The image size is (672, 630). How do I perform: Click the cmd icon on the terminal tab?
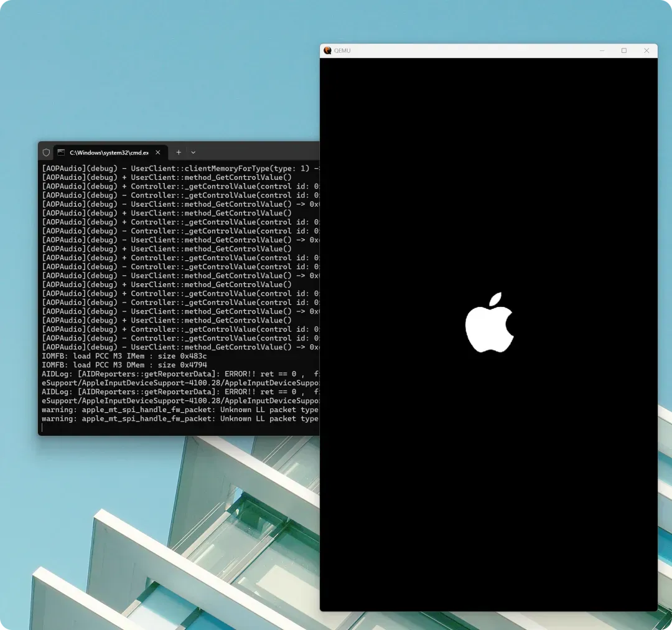coord(61,153)
